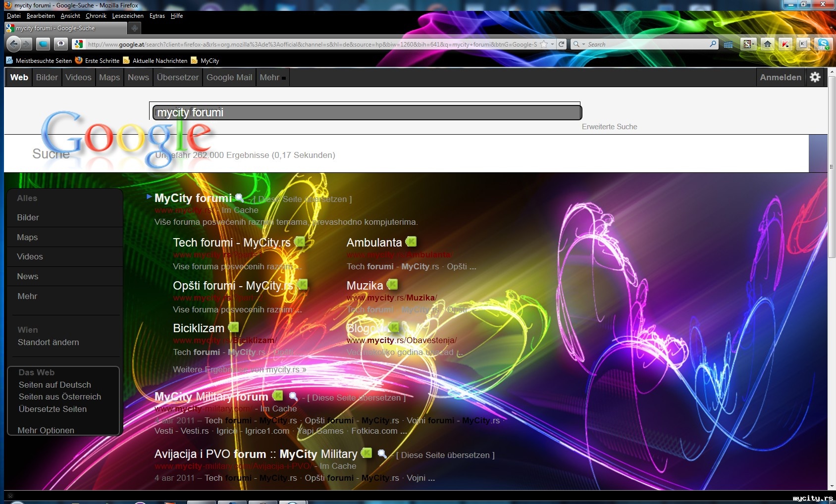Click the speech bubble toolbar button
The height and width of the screenshot is (504, 836).
[x=60, y=44]
